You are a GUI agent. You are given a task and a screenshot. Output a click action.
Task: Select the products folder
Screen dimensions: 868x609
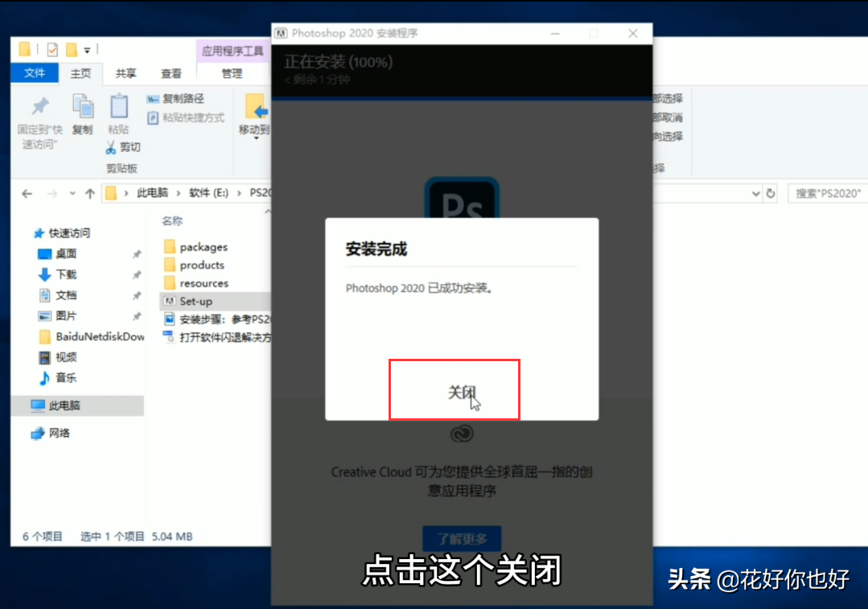195,265
